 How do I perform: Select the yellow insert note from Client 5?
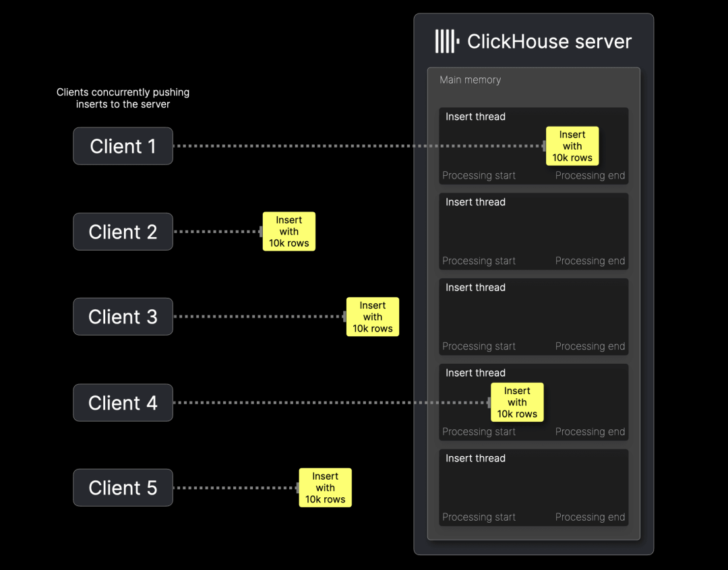coord(325,488)
